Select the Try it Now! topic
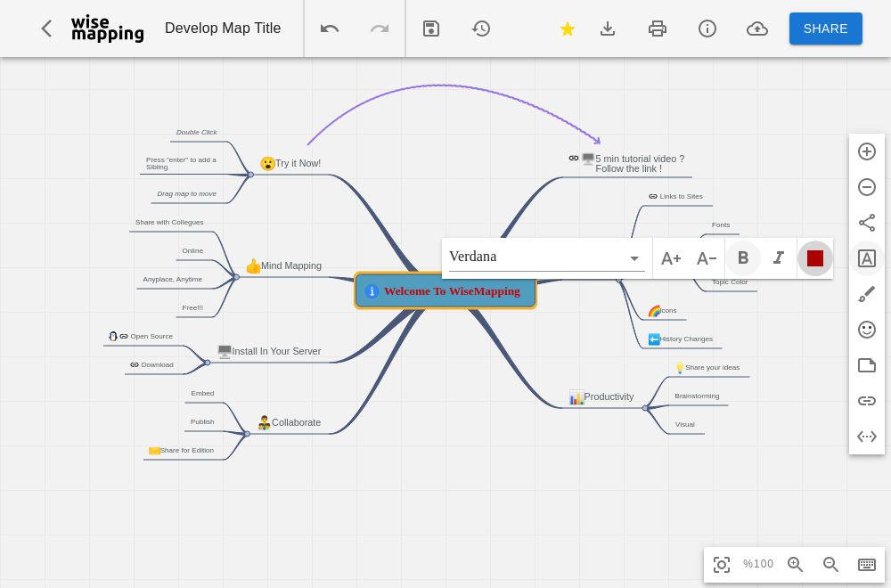 click(298, 164)
